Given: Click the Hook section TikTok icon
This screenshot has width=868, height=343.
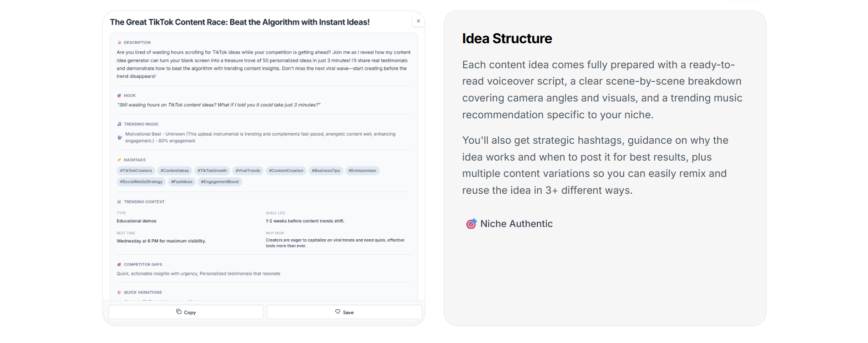Looking at the screenshot, I should click(119, 96).
